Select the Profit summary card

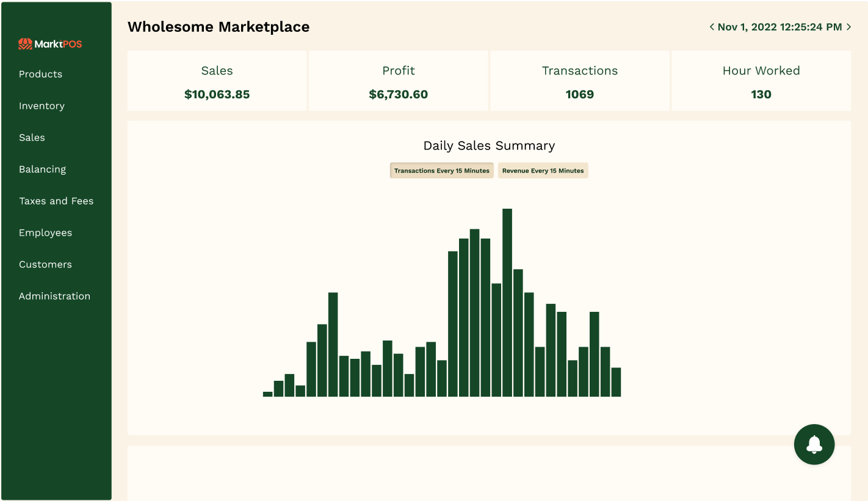pyautogui.click(x=398, y=81)
